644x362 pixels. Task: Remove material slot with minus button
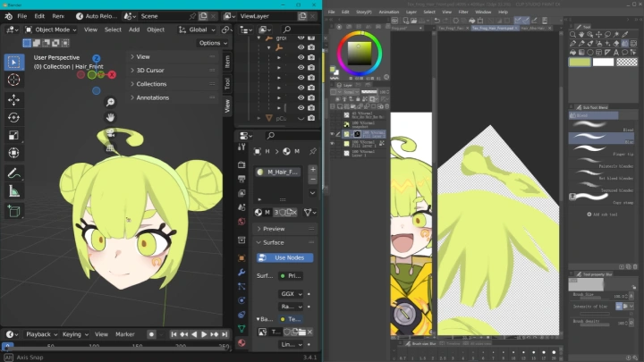312,180
